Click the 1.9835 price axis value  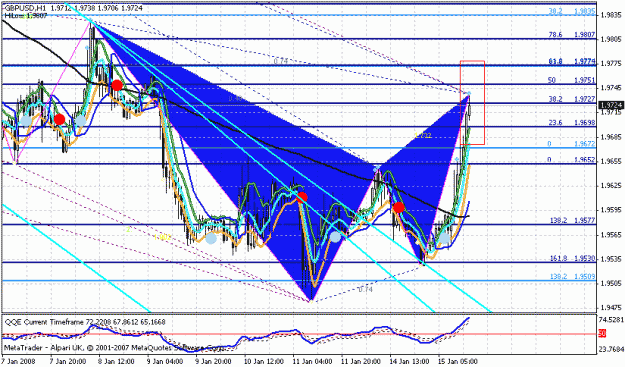[611, 15]
